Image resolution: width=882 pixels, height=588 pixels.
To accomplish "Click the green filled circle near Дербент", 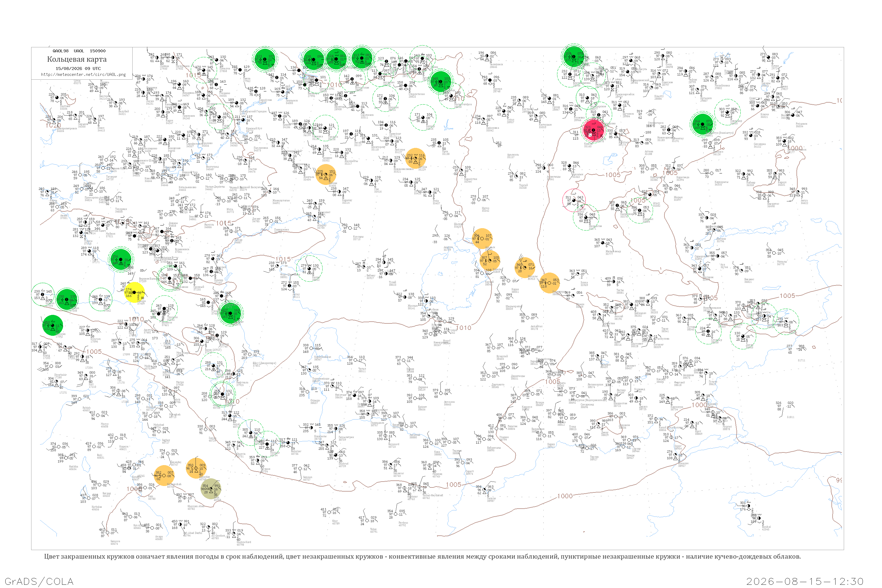I will (x=231, y=313).
